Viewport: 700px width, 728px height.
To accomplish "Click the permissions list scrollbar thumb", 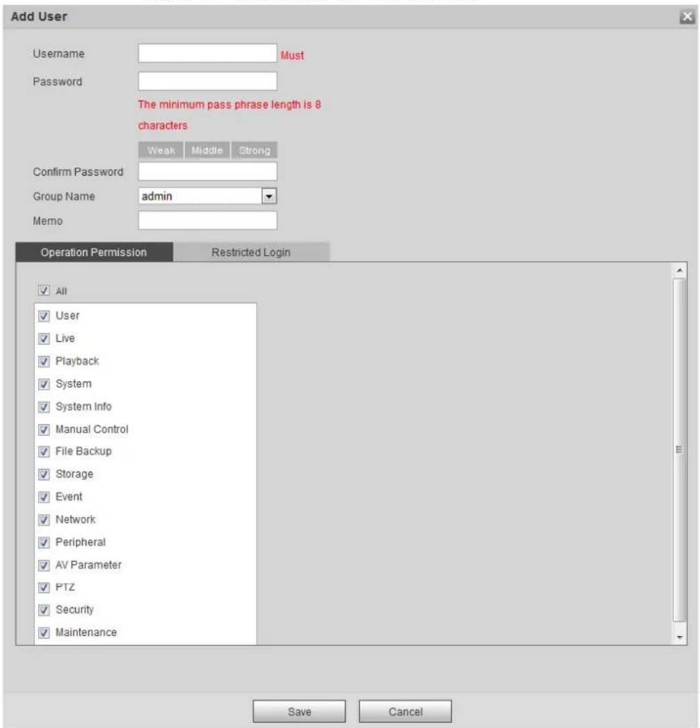I will tap(679, 449).
